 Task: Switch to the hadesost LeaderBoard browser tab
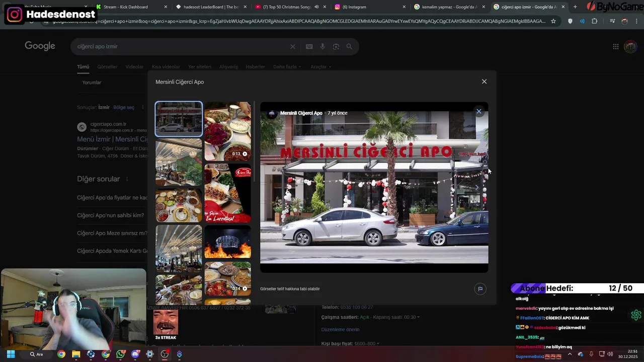[211, 7]
